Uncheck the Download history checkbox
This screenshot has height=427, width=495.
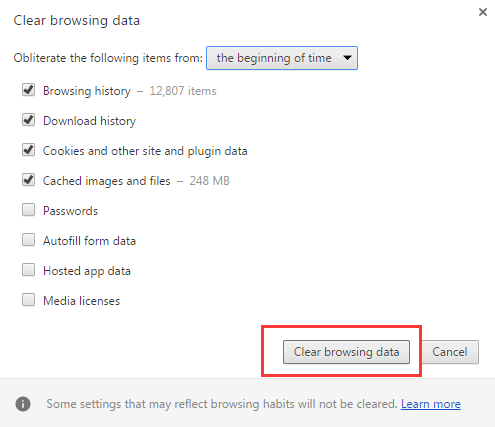coord(28,120)
